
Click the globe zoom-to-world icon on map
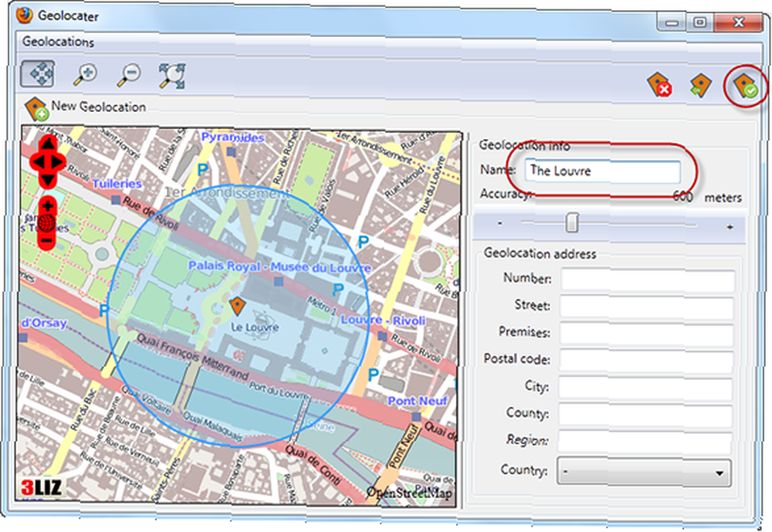[x=47, y=223]
